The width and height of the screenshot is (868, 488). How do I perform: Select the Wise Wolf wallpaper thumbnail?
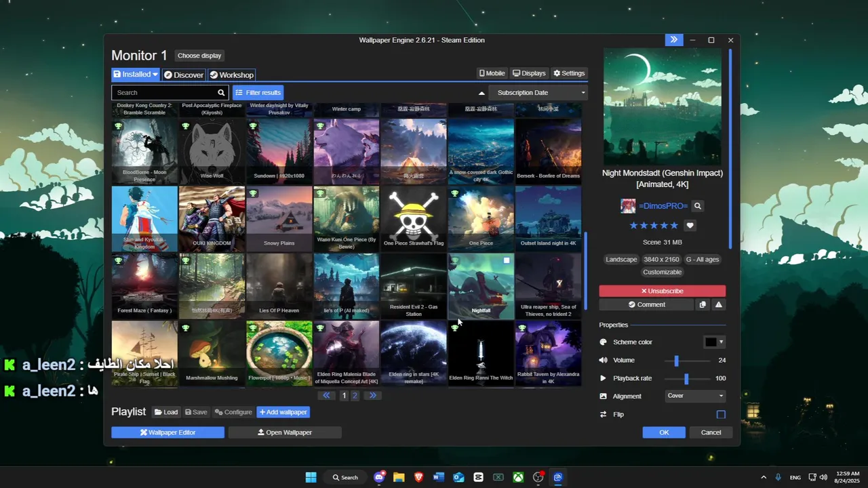pyautogui.click(x=212, y=150)
